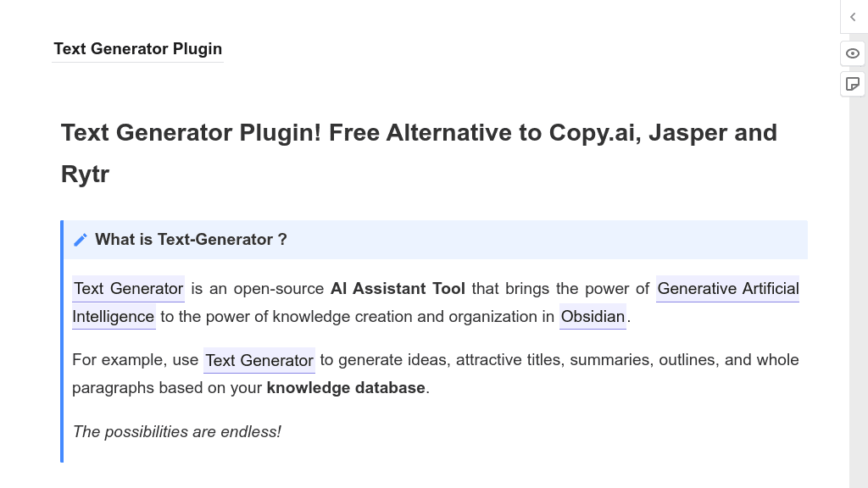Select the italic possibilities are endless line
The image size is (868, 488).
pyautogui.click(x=176, y=431)
